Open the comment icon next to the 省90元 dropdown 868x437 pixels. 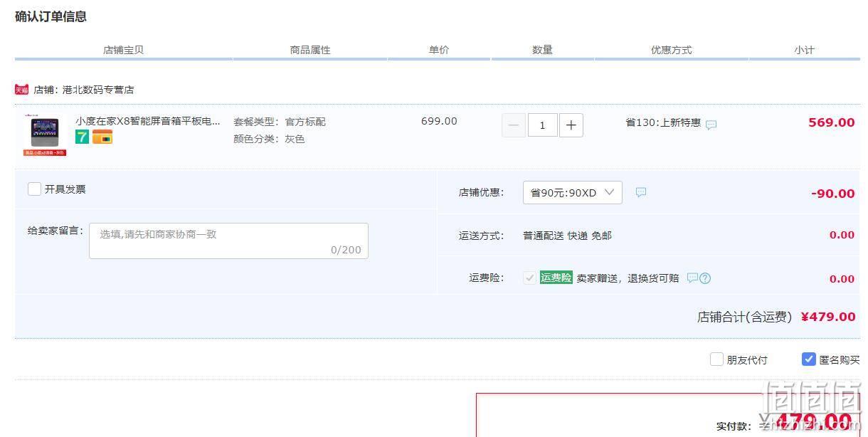click(641, 192)
